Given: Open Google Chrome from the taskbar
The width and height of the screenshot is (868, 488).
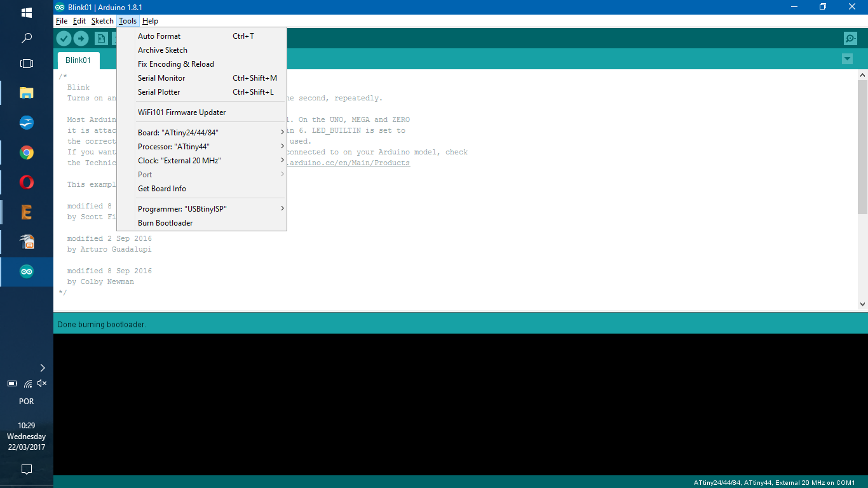Looking at the screenshot, I should 27,152.
